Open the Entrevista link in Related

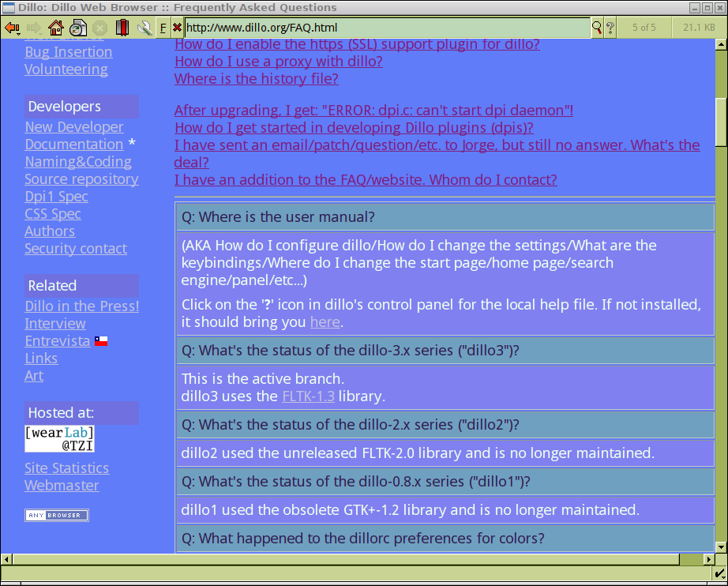(x=58, y=341)
